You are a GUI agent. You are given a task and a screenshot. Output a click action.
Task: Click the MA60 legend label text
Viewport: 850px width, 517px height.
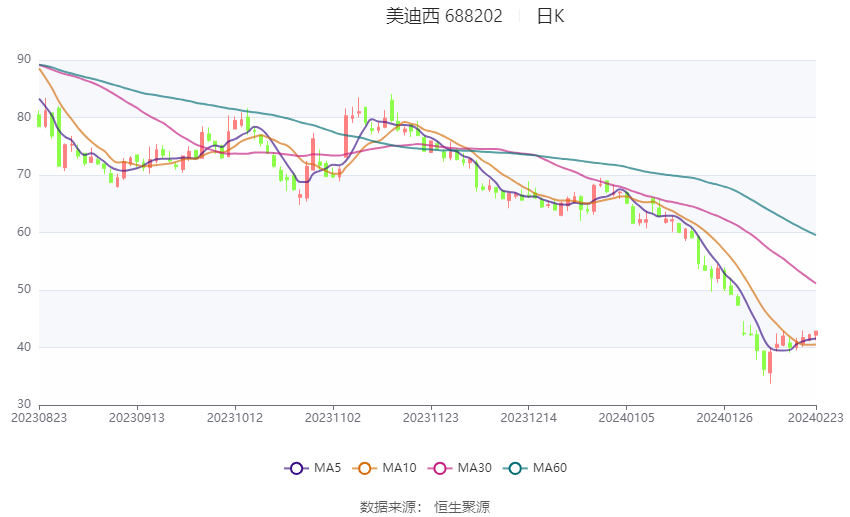point(550,468)
